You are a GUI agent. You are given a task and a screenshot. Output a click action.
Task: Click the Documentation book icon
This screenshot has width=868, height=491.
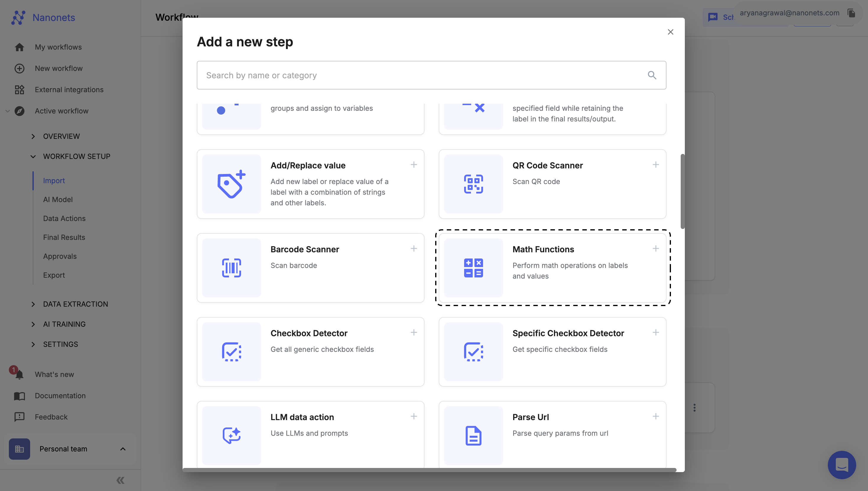(19, 396)
